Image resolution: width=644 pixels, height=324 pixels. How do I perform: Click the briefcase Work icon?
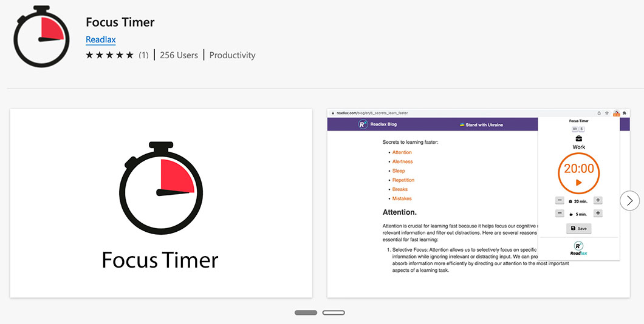(x=578, y=138)
